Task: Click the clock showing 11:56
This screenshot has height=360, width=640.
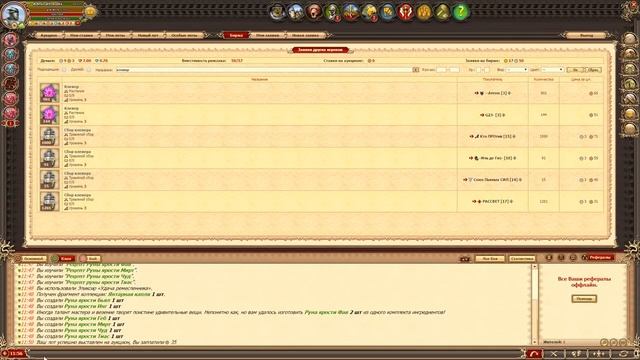Action: pos(16,353)
